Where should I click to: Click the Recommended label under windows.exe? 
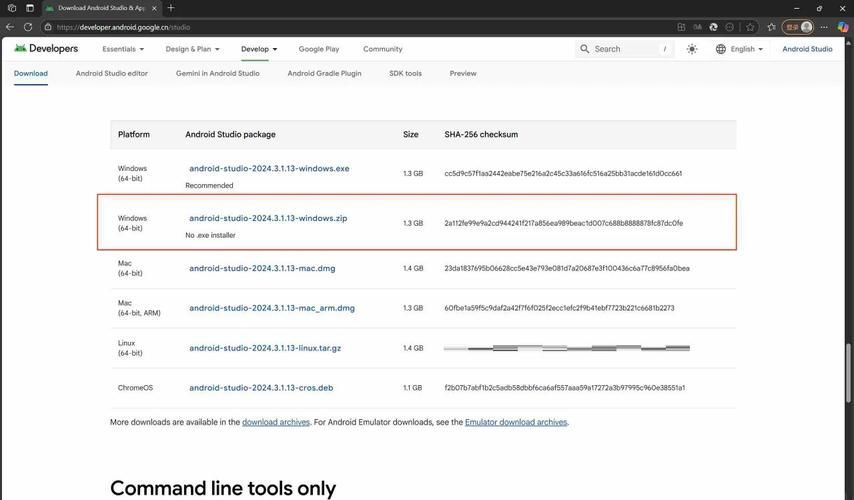pos(209,186)
